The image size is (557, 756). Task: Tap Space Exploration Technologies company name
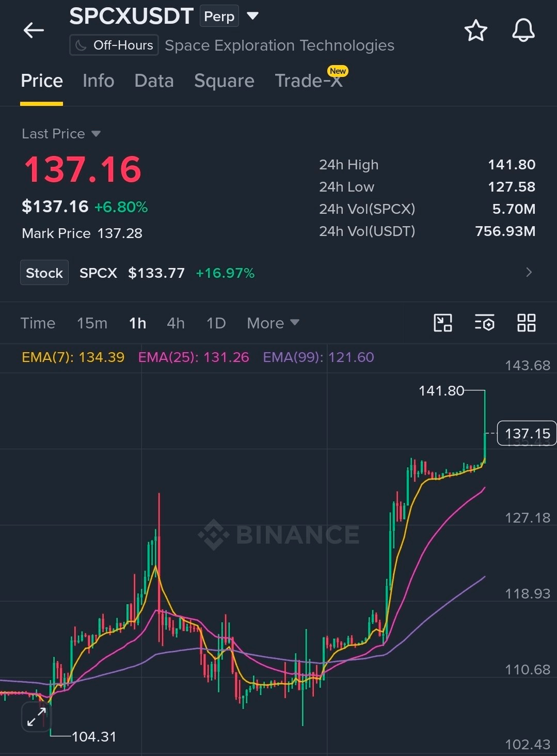click(279, 45)
